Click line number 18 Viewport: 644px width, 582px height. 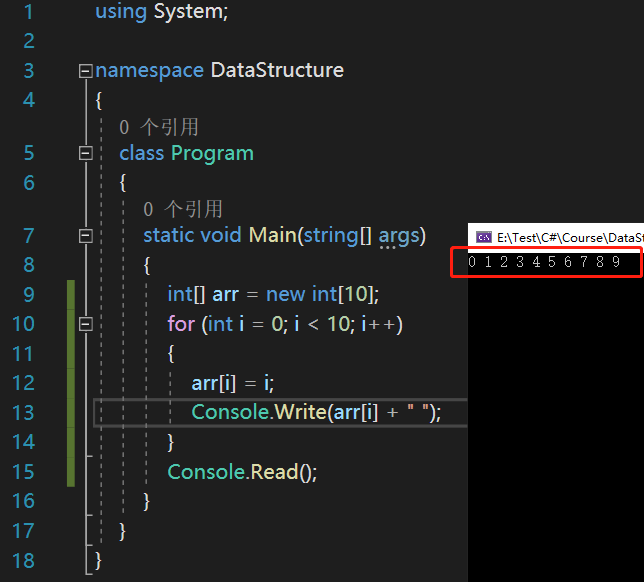(x=23, y=561)
